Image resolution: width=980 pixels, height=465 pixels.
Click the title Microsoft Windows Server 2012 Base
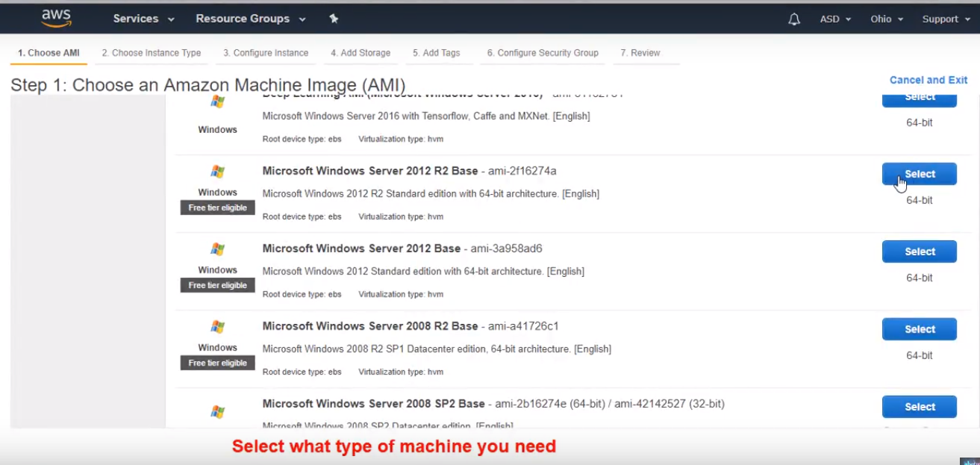point(361,249)
